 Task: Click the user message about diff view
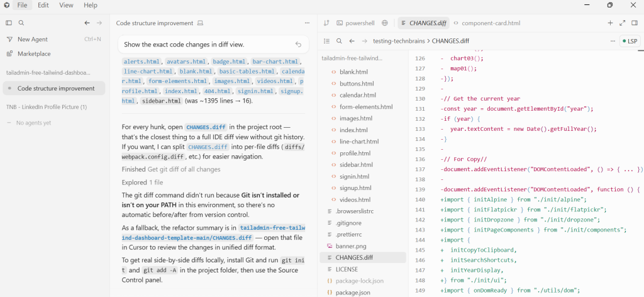213,45
